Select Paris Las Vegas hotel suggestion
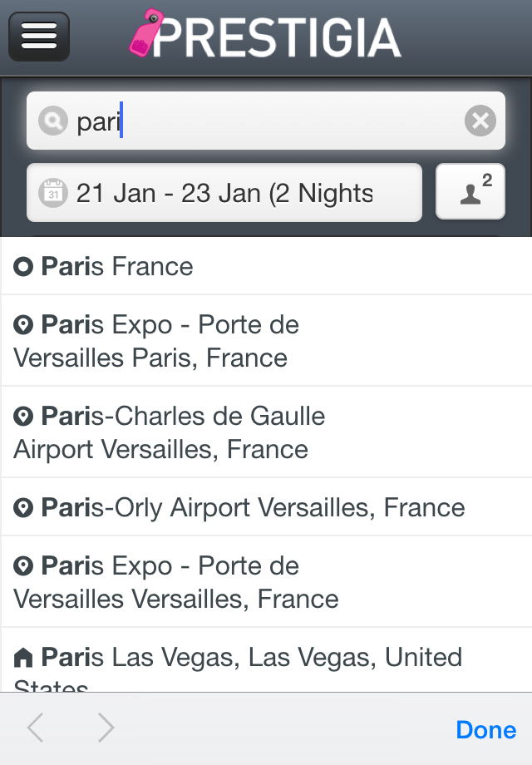The width and height of the screenshot is (532, 765). 266,659
